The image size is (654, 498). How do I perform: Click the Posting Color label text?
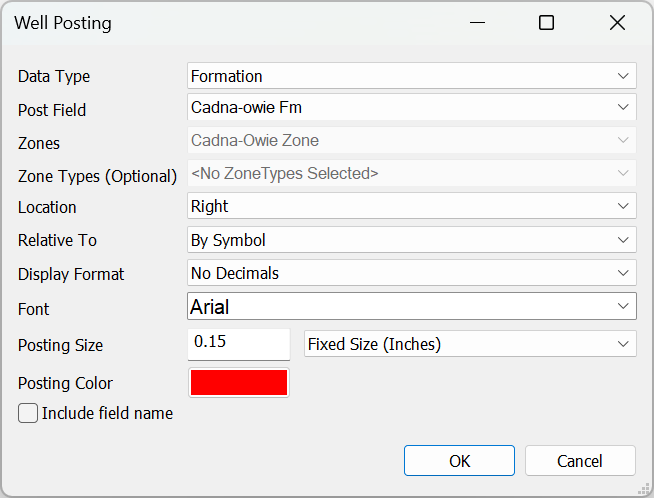tap(65, 383)
